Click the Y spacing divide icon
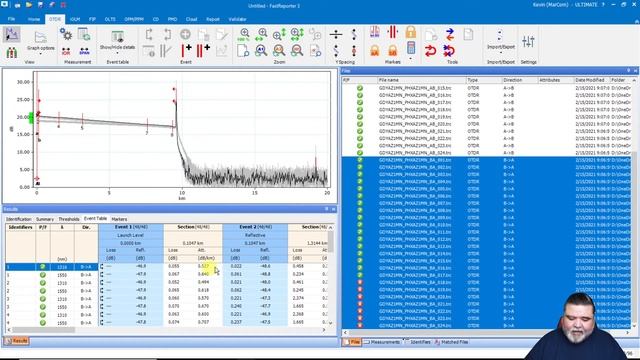Screen dimensions: 640x360 (x=336, y=34)
